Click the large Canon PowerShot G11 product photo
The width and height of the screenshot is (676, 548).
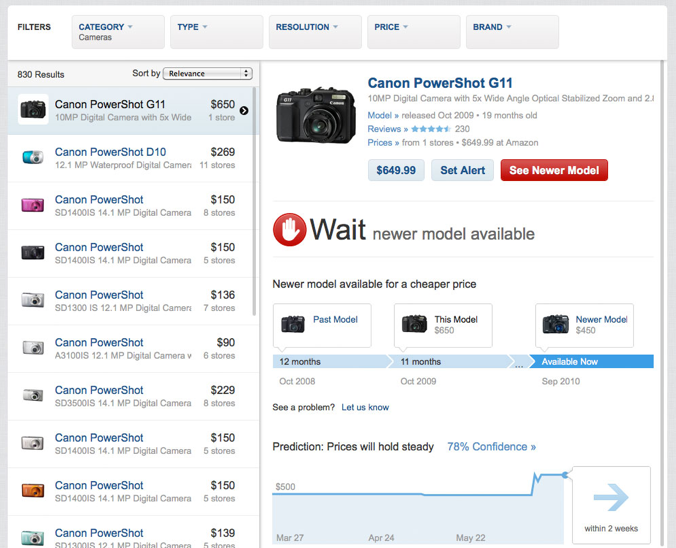(315, 113)
